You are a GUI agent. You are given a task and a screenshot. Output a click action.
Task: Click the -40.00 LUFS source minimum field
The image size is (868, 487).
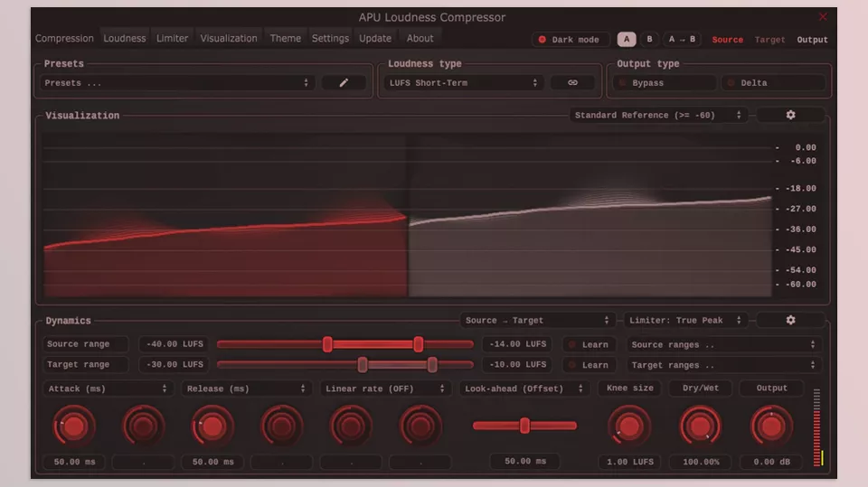175,344
